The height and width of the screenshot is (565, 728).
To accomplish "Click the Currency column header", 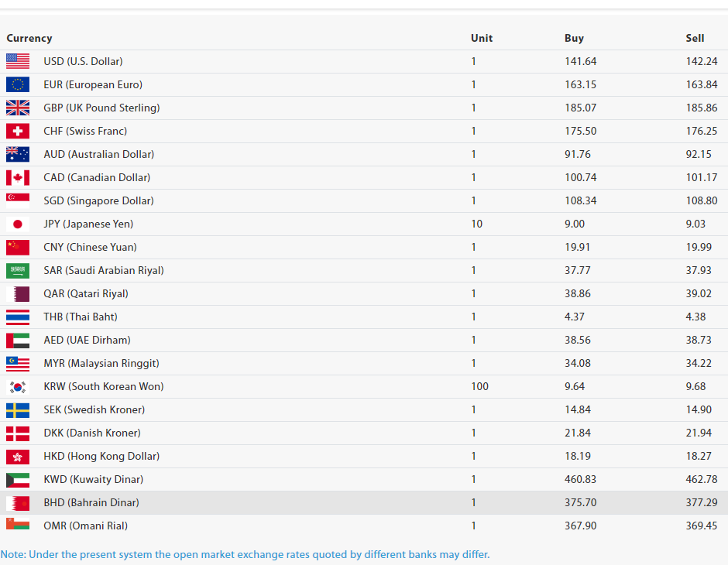I will pos(29,38).
